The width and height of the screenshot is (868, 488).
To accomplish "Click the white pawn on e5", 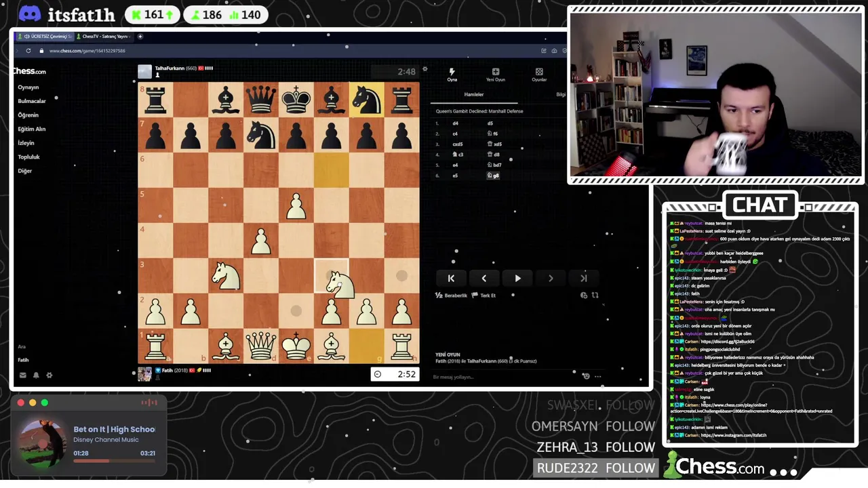I will coord(296,206).
